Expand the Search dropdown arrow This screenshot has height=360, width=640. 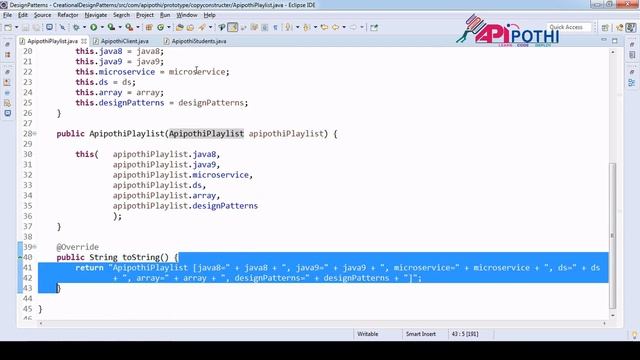pyautogui.click(x=211, y=27)
